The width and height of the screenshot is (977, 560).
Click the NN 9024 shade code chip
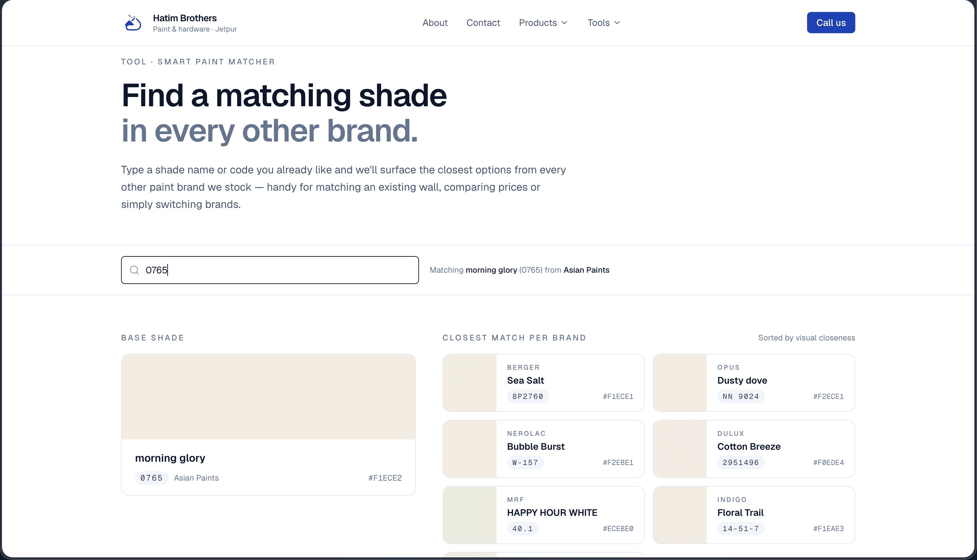741,397
